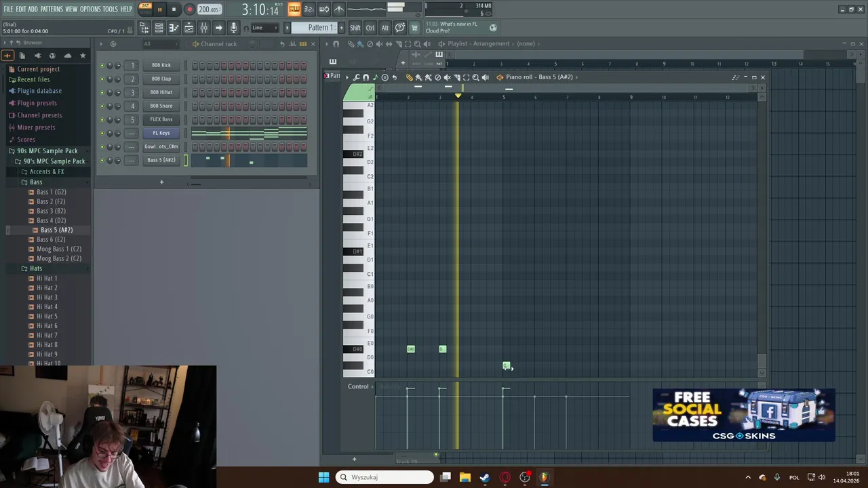868x488 pixels.
Task: Toggle the PAT/SONG mode switch
Action: click(x=145, y=9)
